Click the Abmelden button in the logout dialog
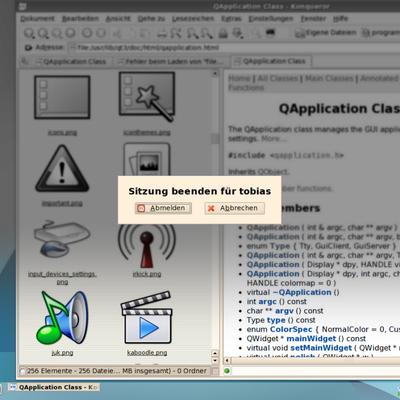Viewport: 400px width, 400px height. pos(163,208)
